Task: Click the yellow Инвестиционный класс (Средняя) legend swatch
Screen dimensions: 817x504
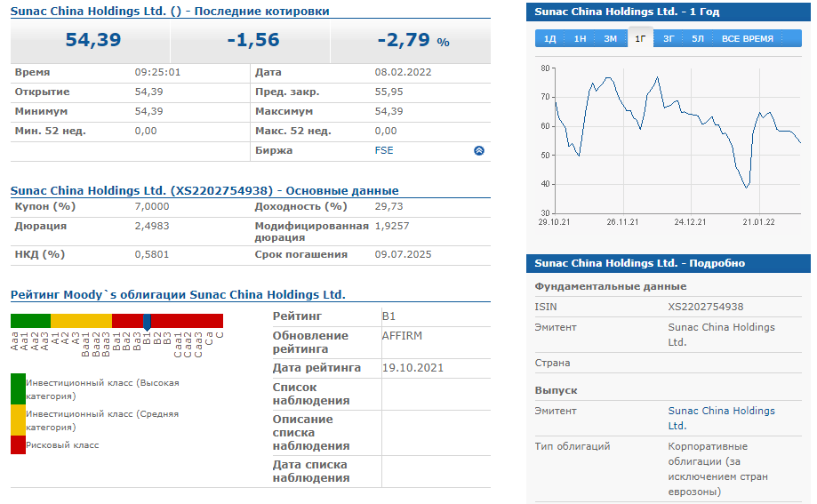Action: tap(19, 420)
